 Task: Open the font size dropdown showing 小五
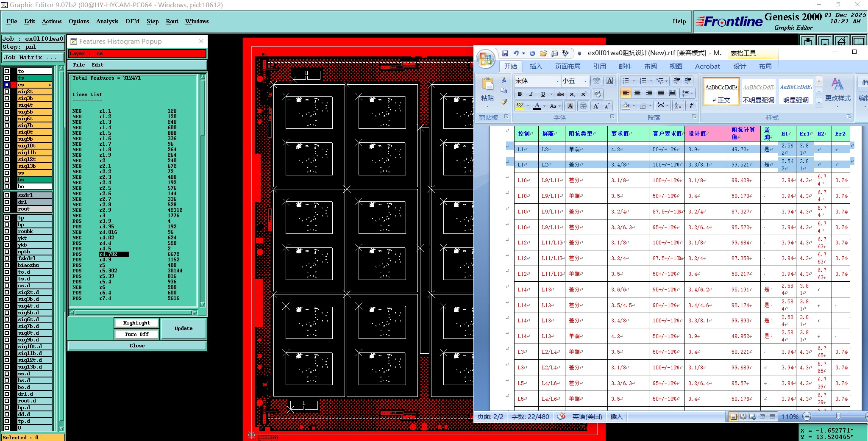[585, 81]
